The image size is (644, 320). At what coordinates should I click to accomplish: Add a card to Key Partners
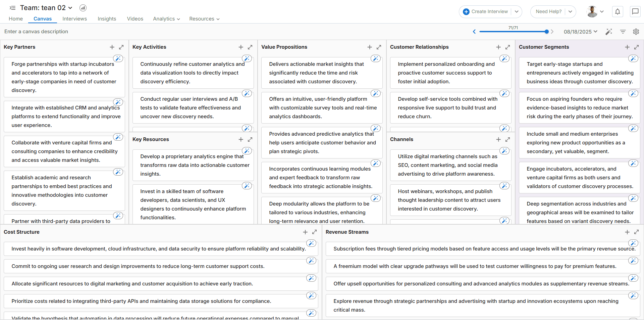[x=112, y=47]
